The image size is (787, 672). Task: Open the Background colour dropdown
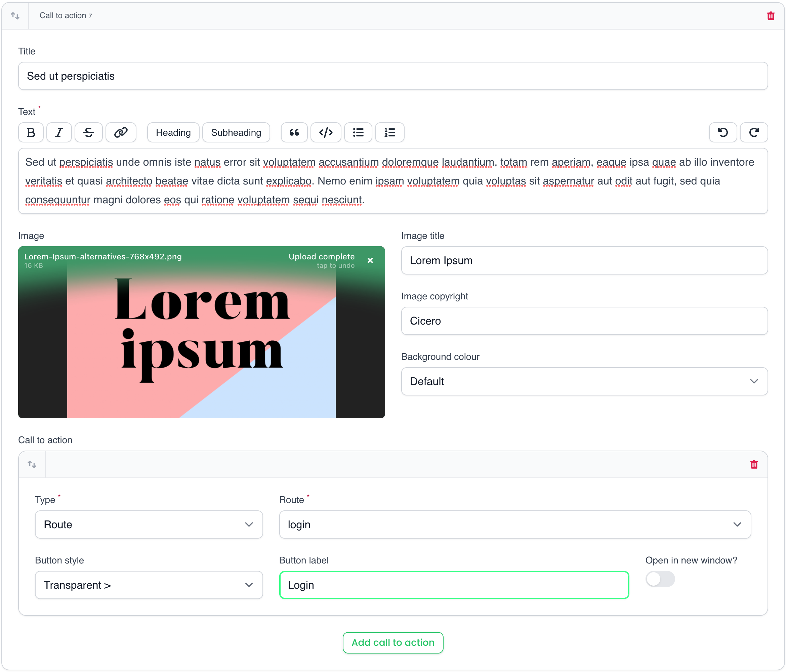pos(584,381)
